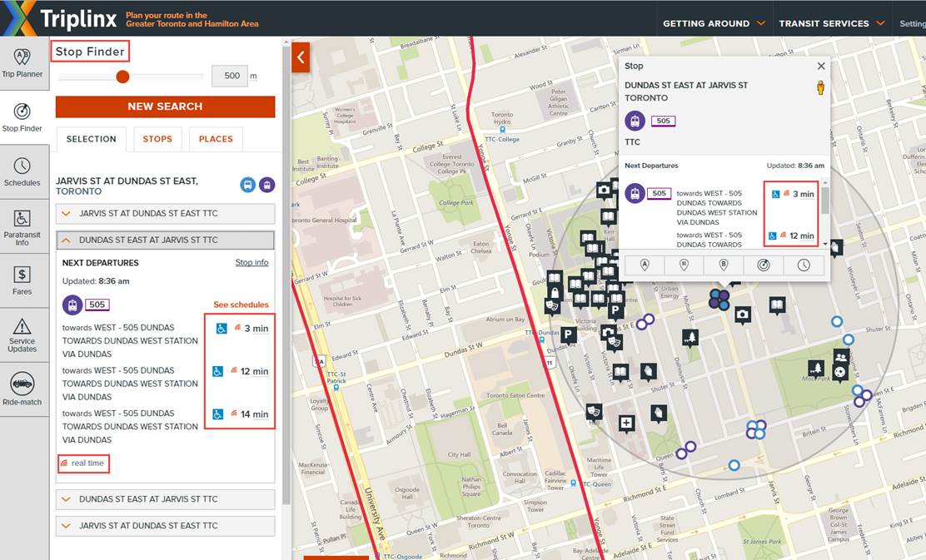The image size is (926, 560).
Task: Click the Triplinx logo
Action: click(59, 18)
